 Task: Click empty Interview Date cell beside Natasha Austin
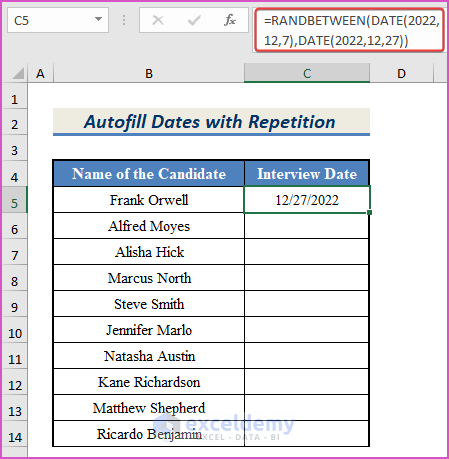click(x=307, y=356)
